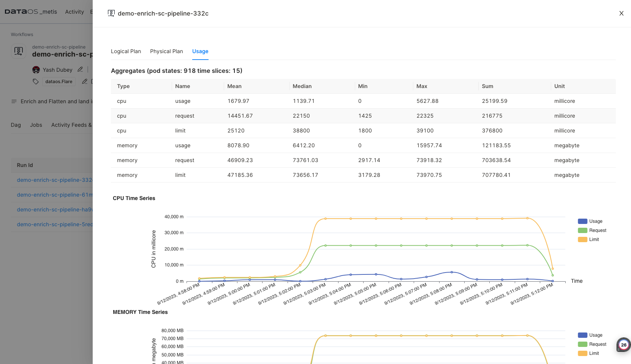Click memory usage mean value 8078.90
631x364 pixels.
(x=239, y=145)
